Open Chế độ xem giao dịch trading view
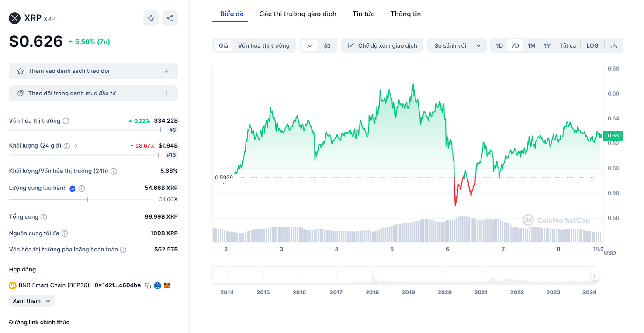 point(382,45)
